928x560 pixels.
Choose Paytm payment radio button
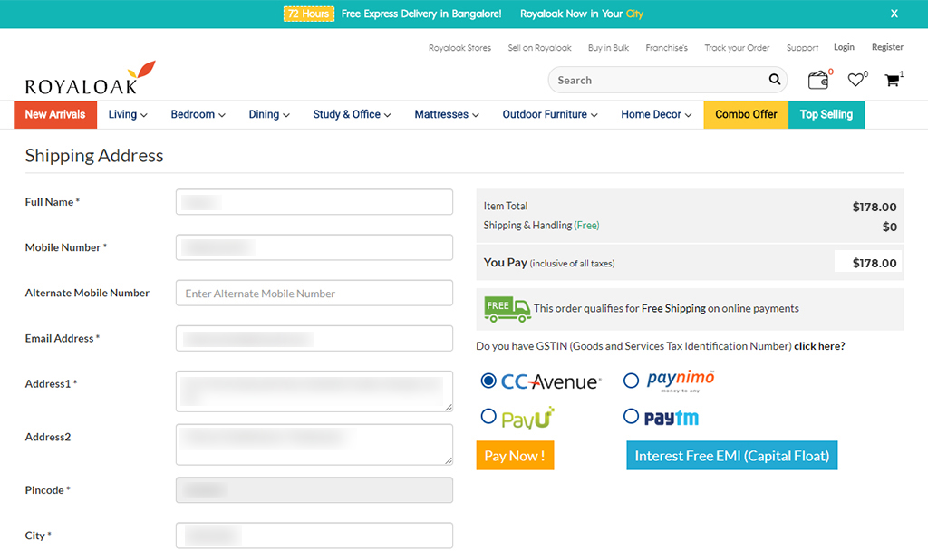click(632, 417)
